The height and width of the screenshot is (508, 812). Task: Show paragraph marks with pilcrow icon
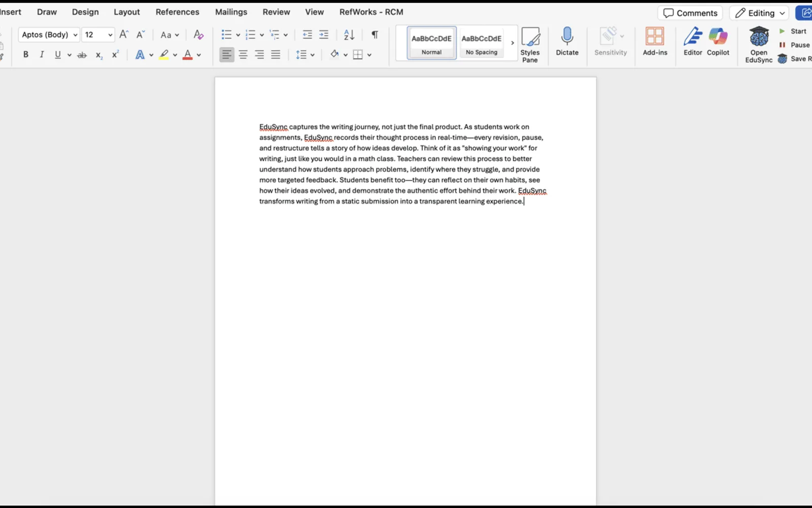[375, 35]
